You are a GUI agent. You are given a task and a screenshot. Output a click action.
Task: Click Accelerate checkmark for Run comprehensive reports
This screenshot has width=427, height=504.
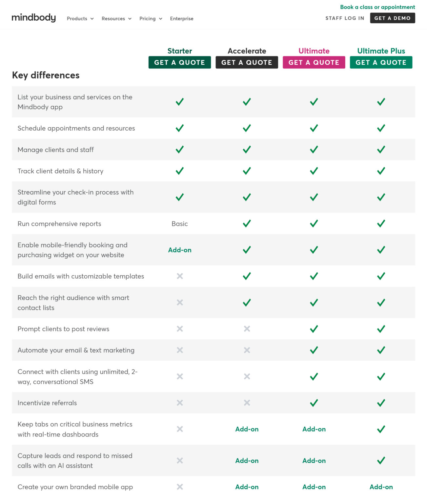pyautogui.click(x=247, y=223)
